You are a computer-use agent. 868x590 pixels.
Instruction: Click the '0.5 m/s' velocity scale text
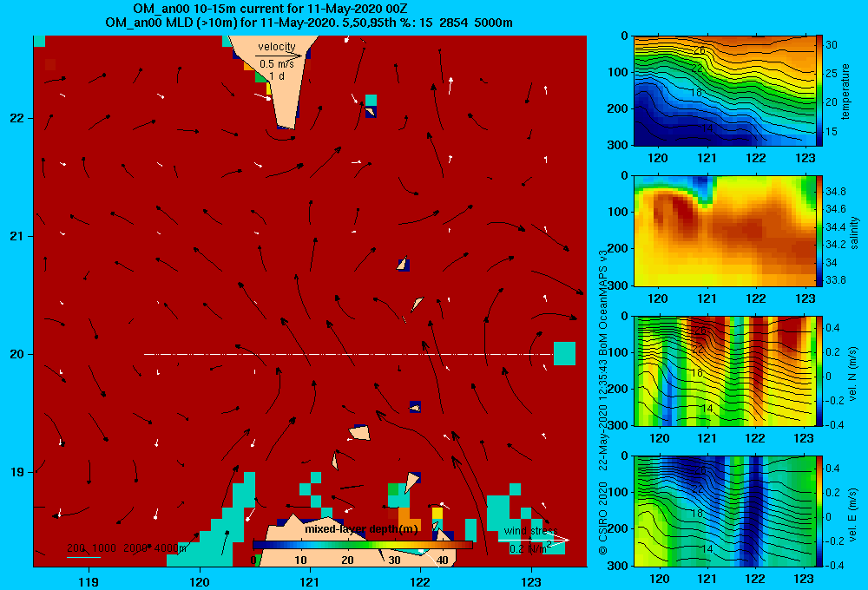(x=277, y=64)
